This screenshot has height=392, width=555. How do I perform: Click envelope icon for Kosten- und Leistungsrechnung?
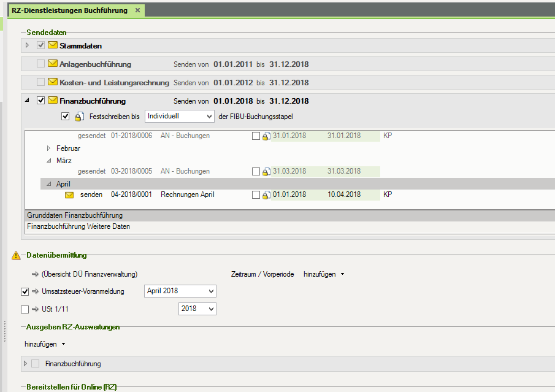coord(53,82)
